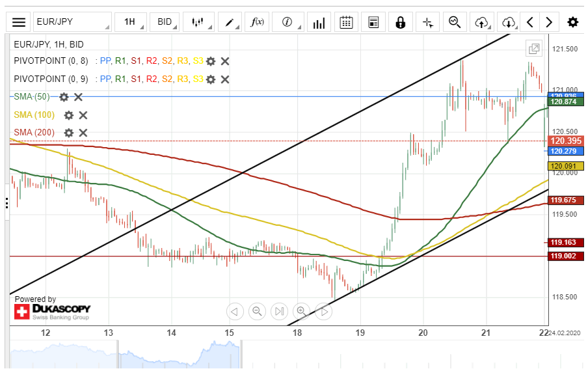This screenshot has height=371, width=588.
Task: Click the calendar date range icon
Action: point(346,22)
